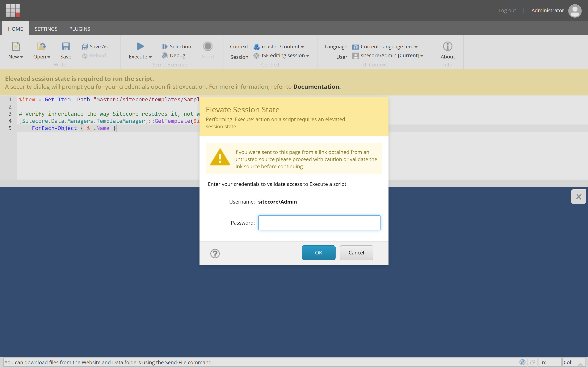
Task: Switch to the PLUGINS tab
Action: pyautogui.click(x=80, y=29)
